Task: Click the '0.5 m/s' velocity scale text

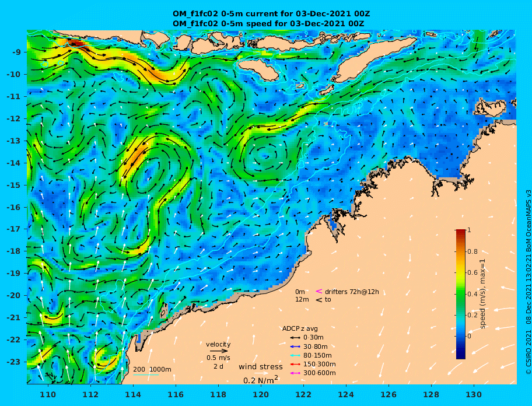Action: (218, 358)
